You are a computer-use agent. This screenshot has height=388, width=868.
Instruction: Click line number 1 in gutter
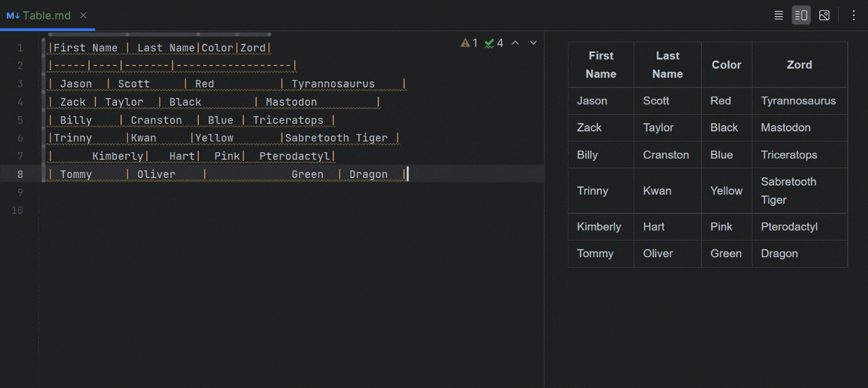click(20, 48)
